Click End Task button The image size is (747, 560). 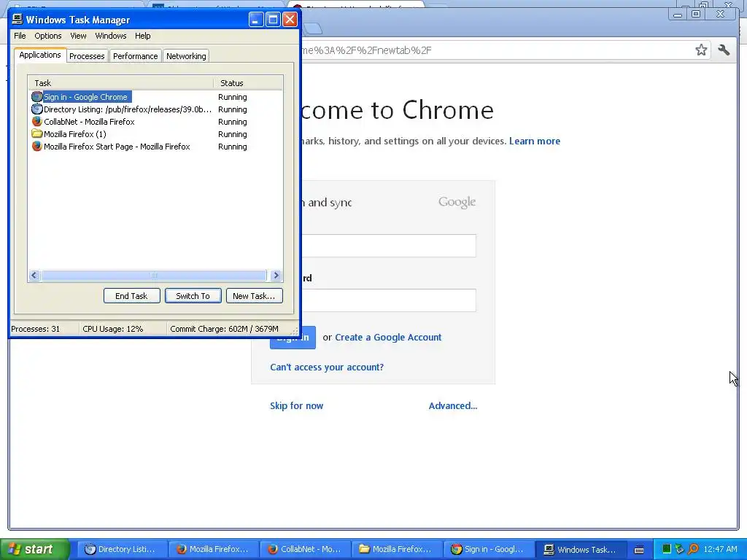click(131, 296)
